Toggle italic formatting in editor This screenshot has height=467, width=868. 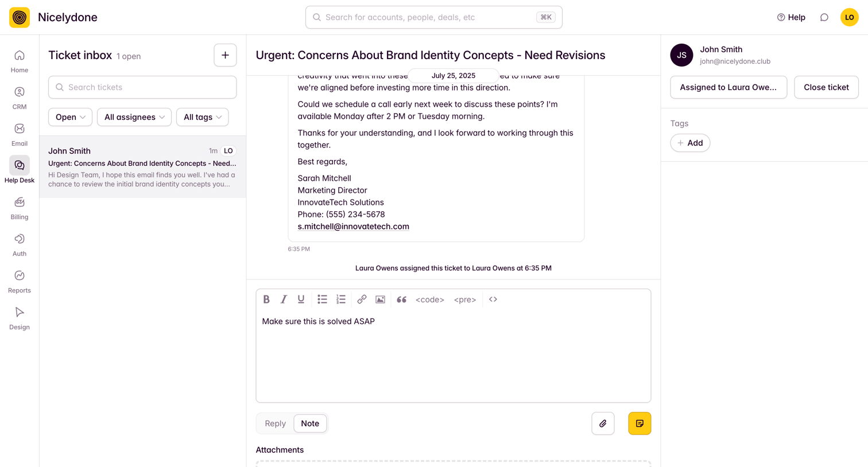284,299
